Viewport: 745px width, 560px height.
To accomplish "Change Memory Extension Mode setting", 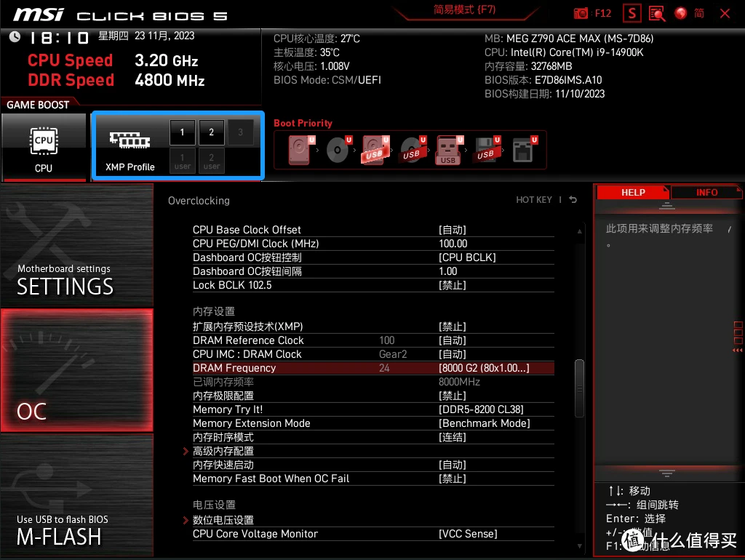I will click(x=373, y=423).
